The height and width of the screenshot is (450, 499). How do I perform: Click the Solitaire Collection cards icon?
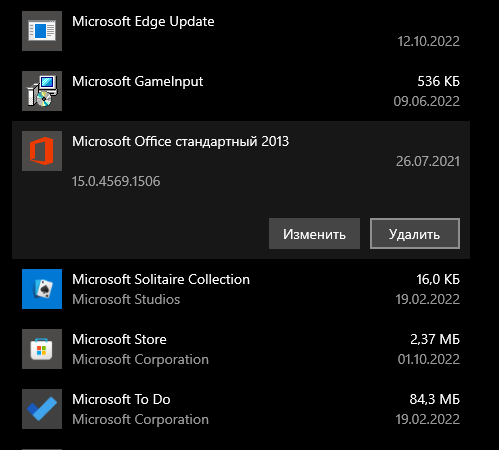coord(42,289)
